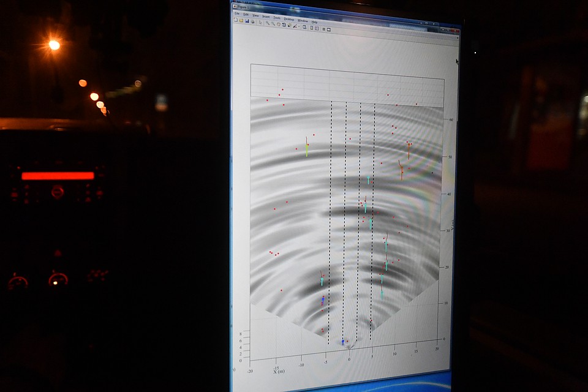Insert a colorbar from the toolbar

[312, 28]
